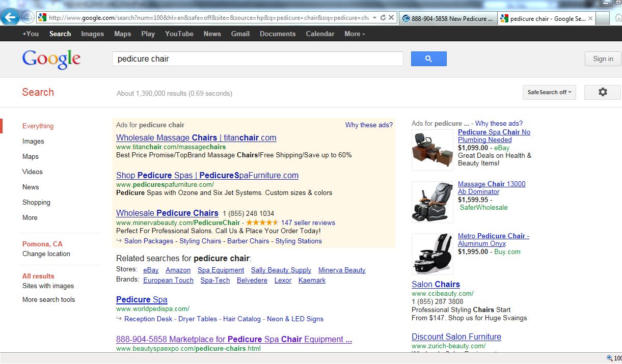Expand More search tools
The height and width of the screenshot is (364, 622).
coord(48,299)
